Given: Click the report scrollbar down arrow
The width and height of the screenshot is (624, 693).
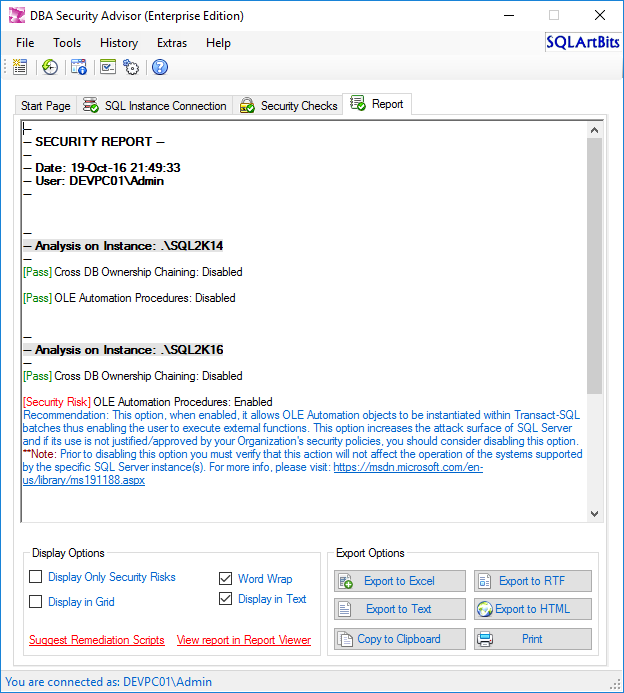Looking at the screenshot, I should [x=594, y=514].
